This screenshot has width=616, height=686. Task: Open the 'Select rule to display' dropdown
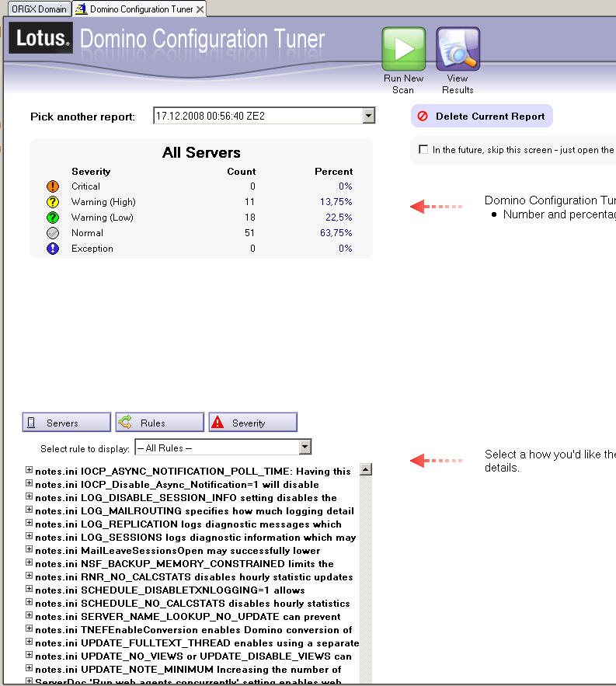click(x=305, y=447)
